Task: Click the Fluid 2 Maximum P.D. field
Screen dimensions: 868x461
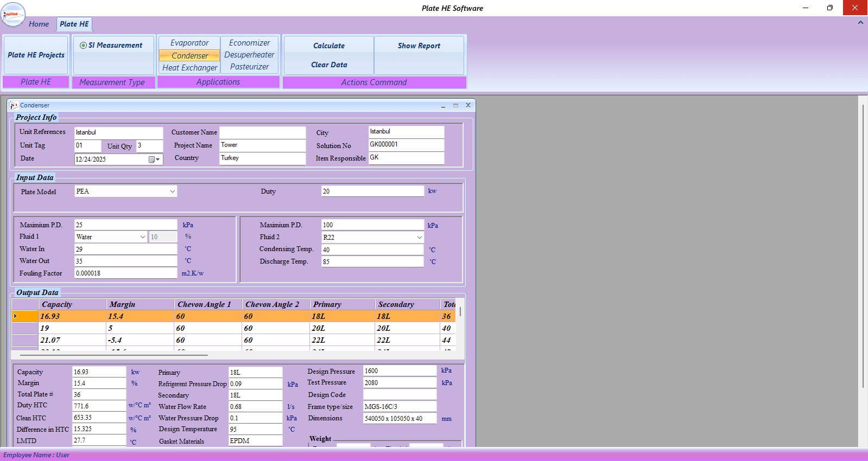Action: pos(372,225)
